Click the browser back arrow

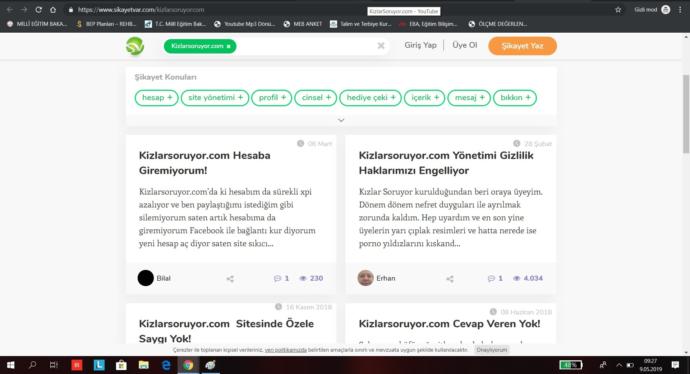(x=10, y=10)
